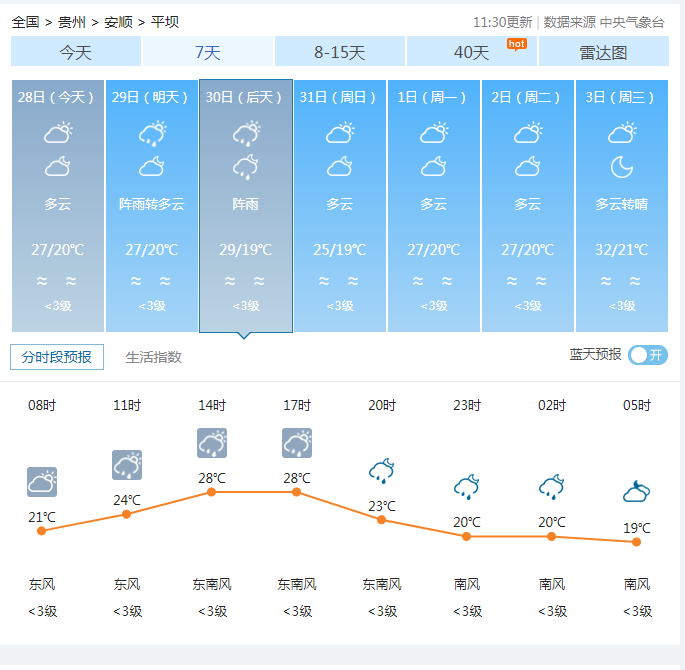
Task: Click the 17时 temperature point on chart
Action: (x=297, y=492)
